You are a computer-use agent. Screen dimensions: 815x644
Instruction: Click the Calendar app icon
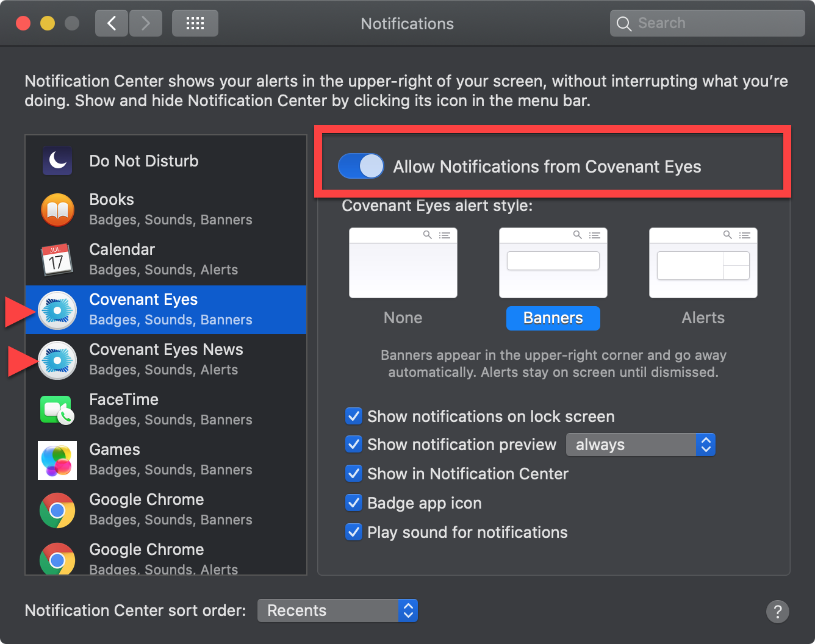(x=57, y=260)
